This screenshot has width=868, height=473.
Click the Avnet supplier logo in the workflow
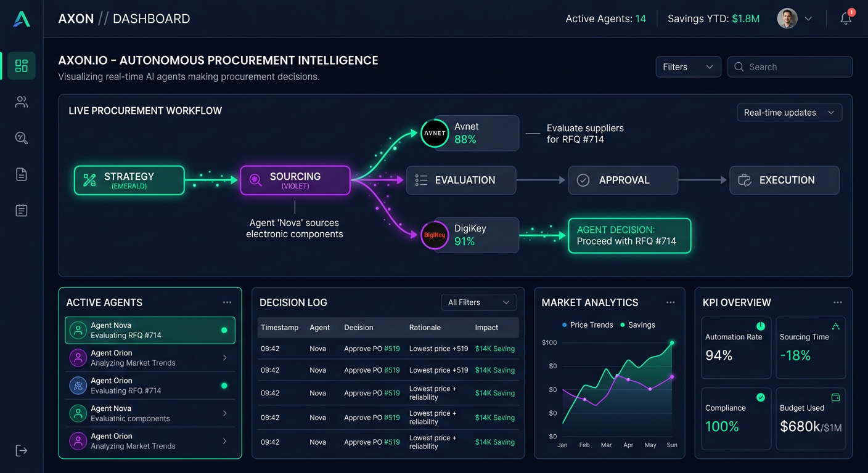[x=435, y=133]
